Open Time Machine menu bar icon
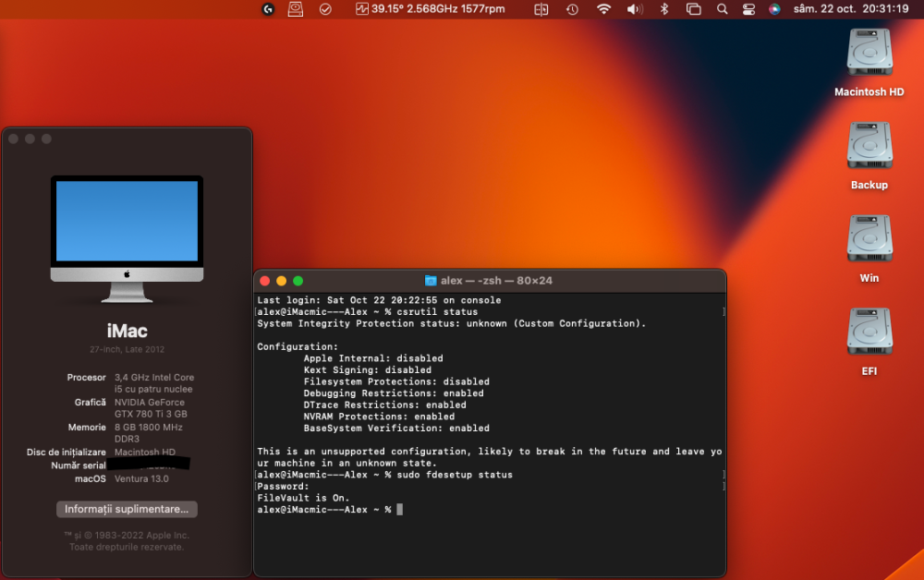Viewport: 924px width, 580px height. tap(572, 9)
